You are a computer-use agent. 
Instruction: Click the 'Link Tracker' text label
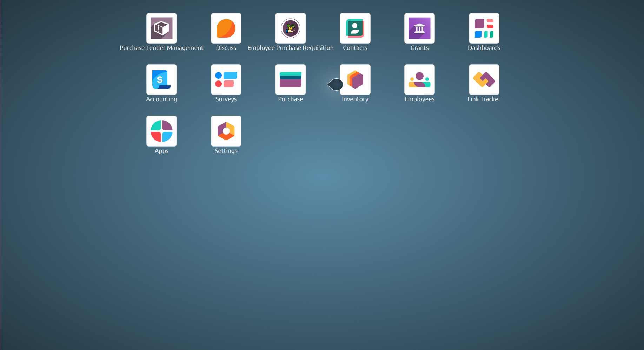pos(484,99)
